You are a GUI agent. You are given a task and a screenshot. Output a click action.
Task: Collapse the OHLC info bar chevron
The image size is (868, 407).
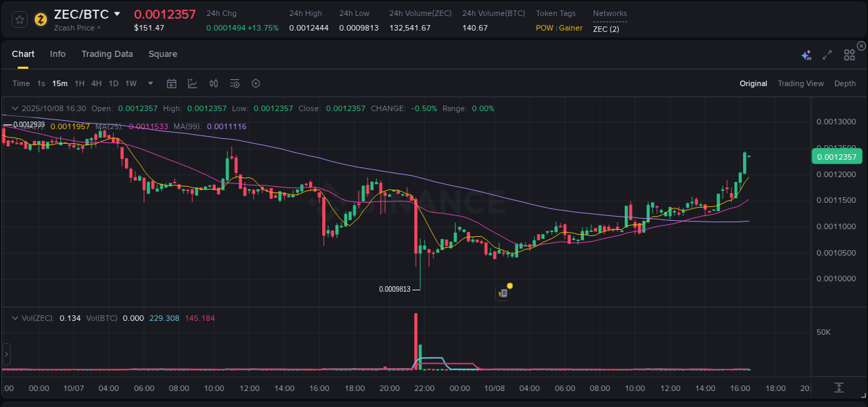[x=14, y=108]
